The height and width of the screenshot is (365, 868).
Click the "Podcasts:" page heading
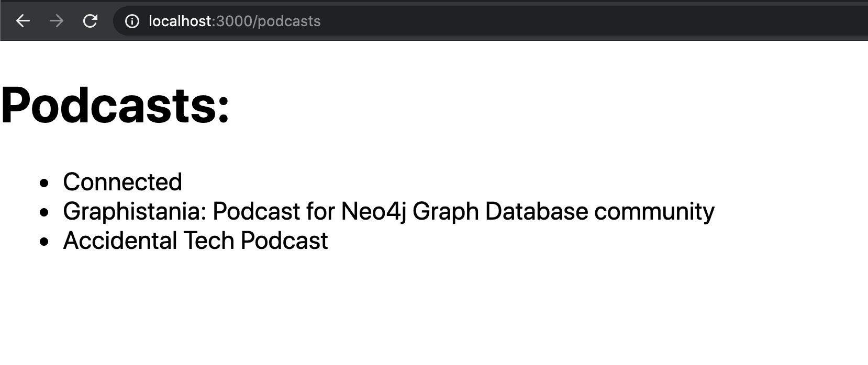115,105
